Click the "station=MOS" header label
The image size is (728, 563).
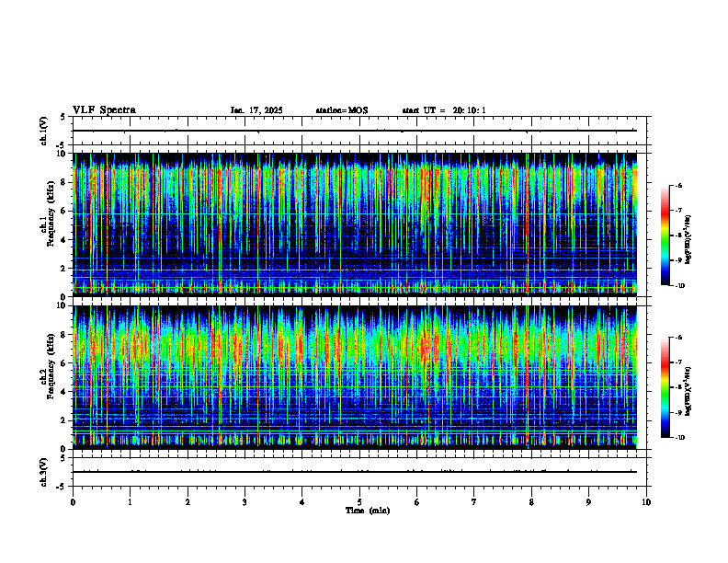(x=342, y=110)
